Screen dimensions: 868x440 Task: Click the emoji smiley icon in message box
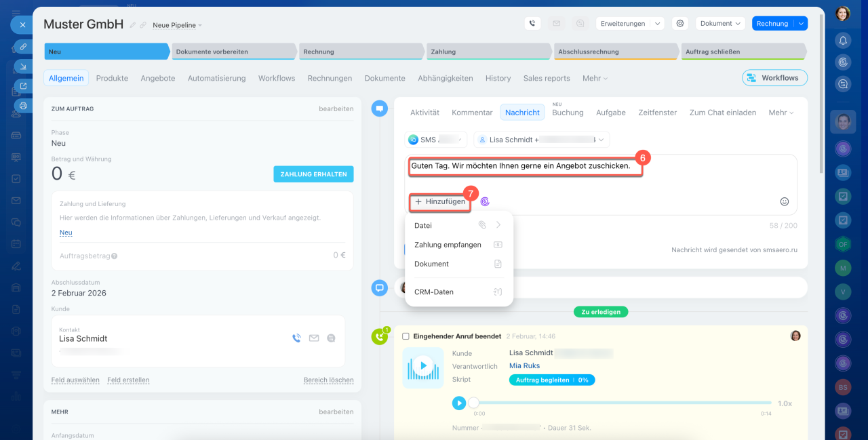785,201
